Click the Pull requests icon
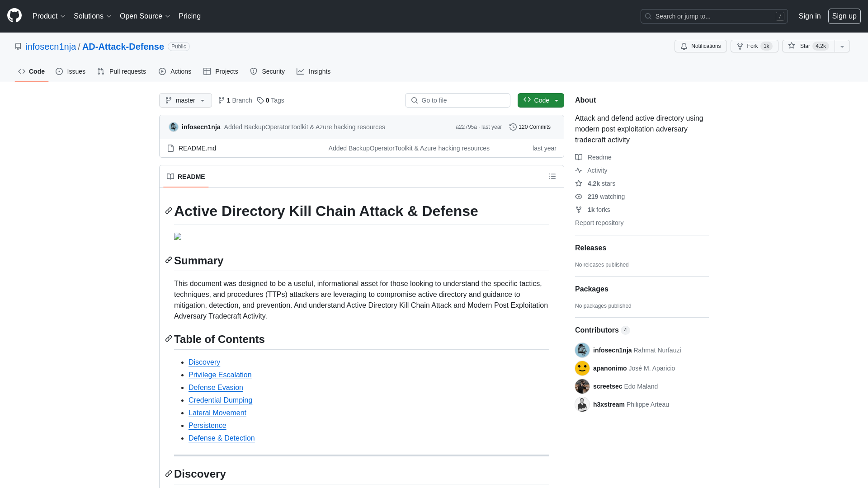The width and height of the screenshot is (868, 488). click(x=101, y=71)
